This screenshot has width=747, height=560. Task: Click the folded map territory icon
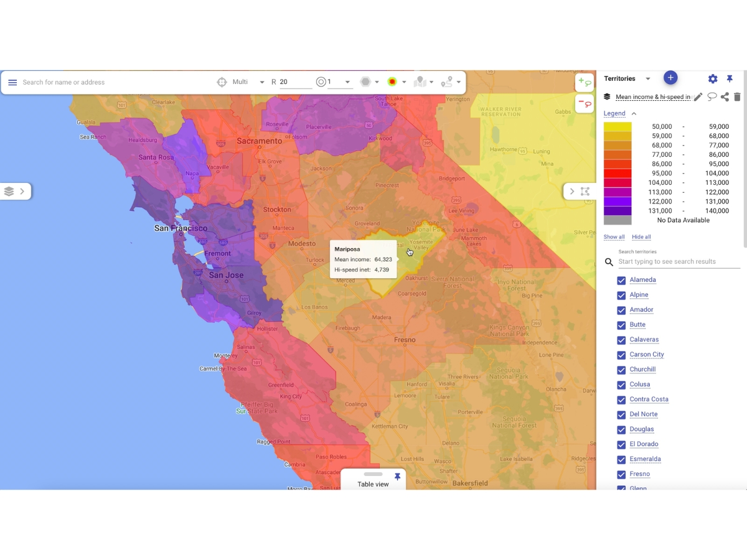point(420,82)
